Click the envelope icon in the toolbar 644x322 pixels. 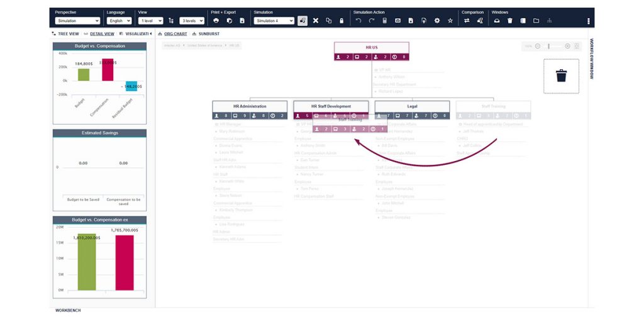click(x=398, y=21)
